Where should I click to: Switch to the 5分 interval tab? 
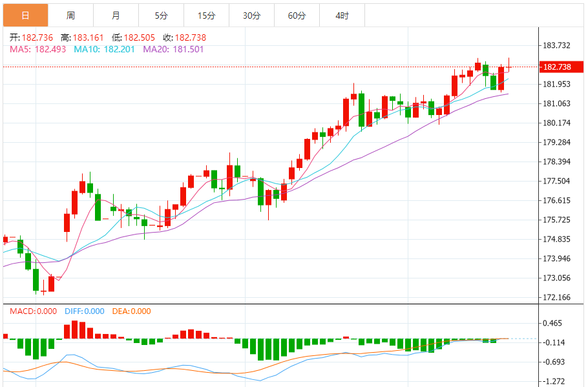click(x=161, y=15)
